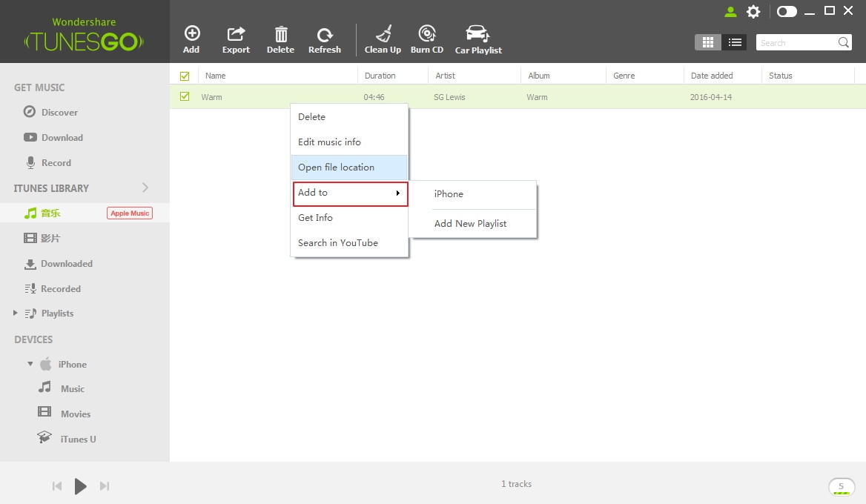Skip to previous track
Viewport: 866px width, 504px height.
(57, 486)
